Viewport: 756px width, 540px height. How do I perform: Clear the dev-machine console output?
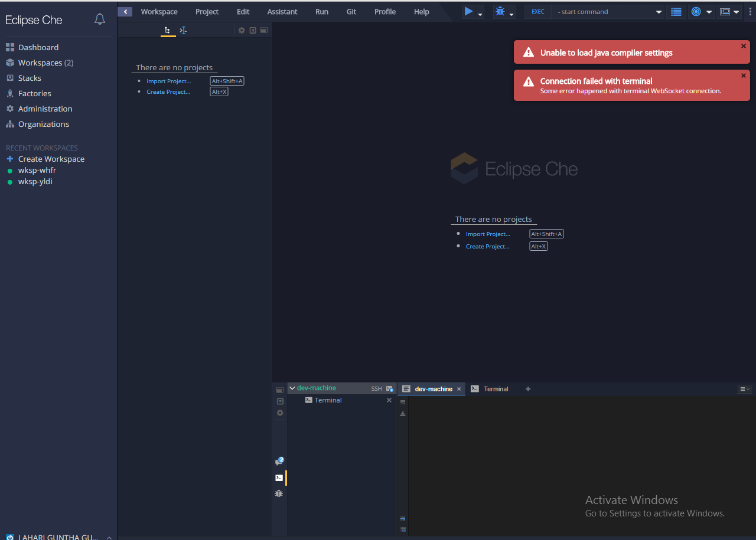click(403, 402)
